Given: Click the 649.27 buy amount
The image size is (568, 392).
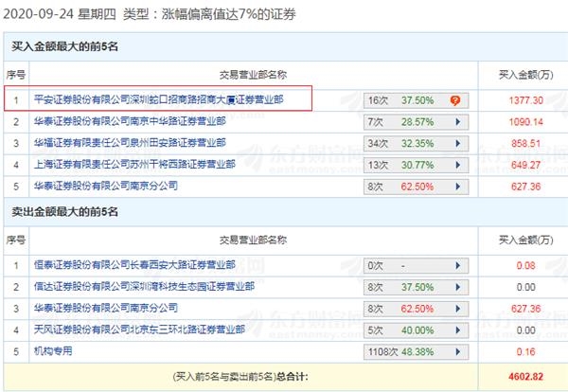Looking at the screenshot, I should (525, 165).
